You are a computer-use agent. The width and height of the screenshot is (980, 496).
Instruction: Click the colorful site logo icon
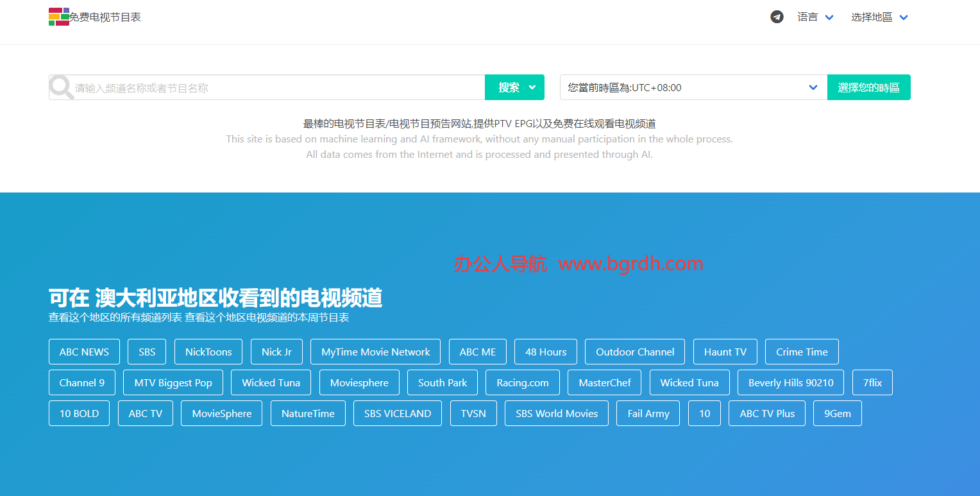click(x=59, y=17)
